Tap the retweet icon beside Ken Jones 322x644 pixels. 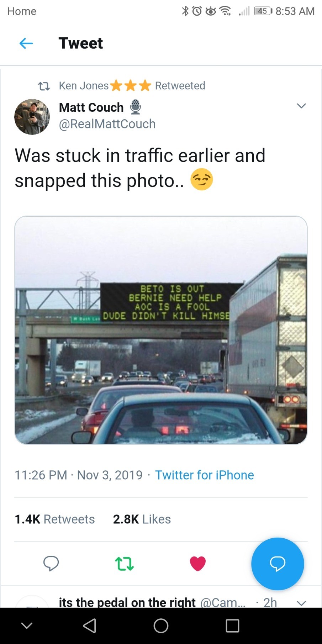(x=44, y=86)
